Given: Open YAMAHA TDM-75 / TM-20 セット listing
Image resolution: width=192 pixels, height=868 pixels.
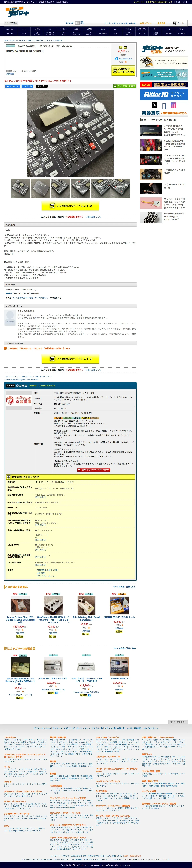Looking at the screenshot, I should [x=119, y=617].
